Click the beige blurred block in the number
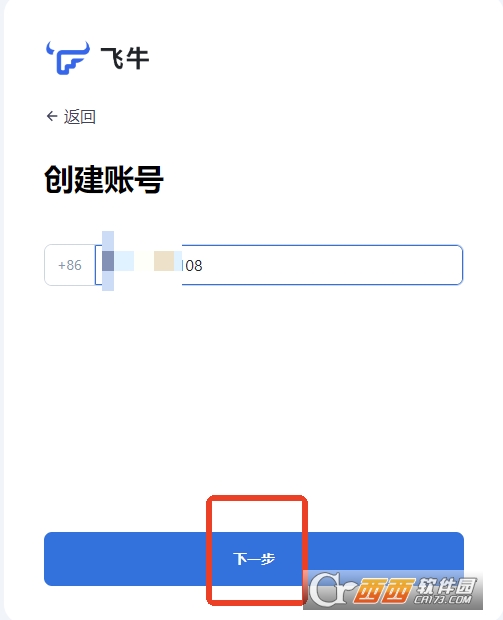The width and height of the screenshot is (503, 620). pos(164,261)
